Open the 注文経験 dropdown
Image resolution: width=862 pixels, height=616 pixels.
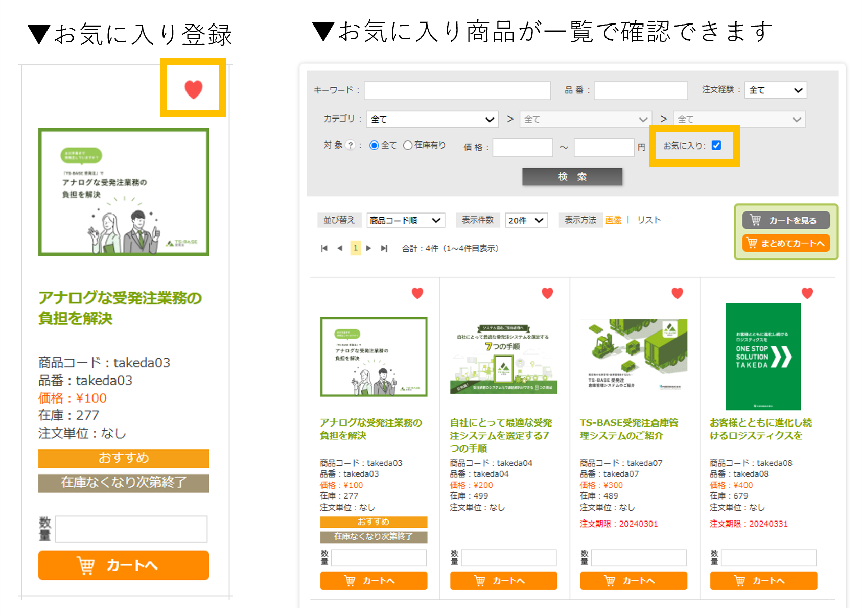776,90
